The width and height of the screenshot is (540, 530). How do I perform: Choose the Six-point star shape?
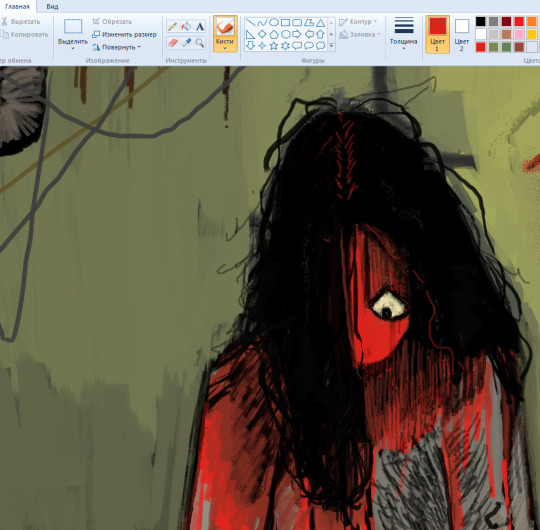click(x=285, y=45)
